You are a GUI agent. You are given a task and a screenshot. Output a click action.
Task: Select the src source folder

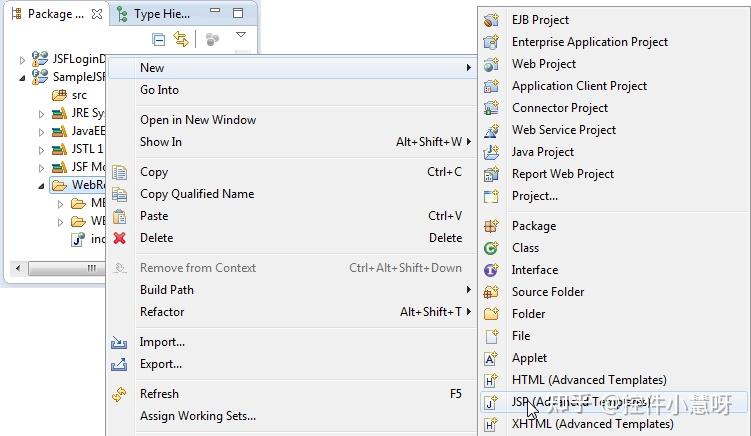(x=79, y=95)
